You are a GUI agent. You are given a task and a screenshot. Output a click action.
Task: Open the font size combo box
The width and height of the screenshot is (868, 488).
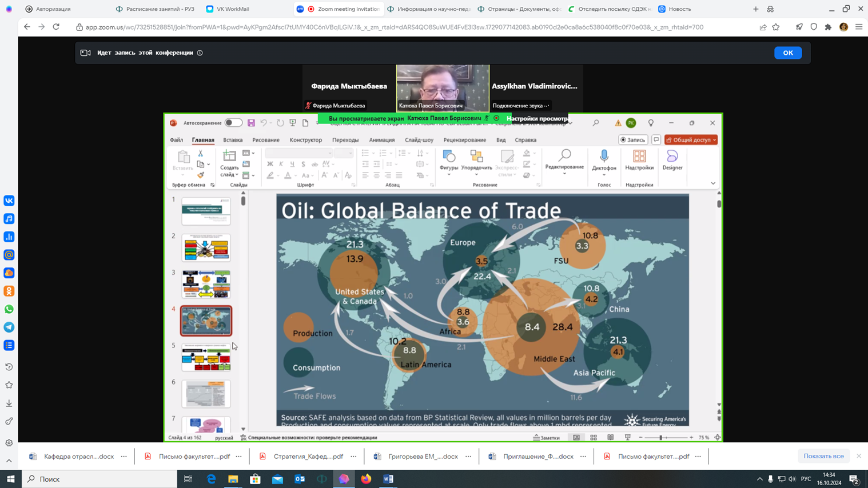(344, 153)
